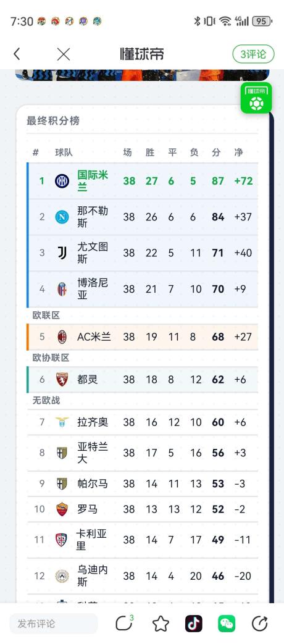284x644 pixels.
Task: Tap the 博洛尼亚 club logo
Action: click(x=62, y=289)
